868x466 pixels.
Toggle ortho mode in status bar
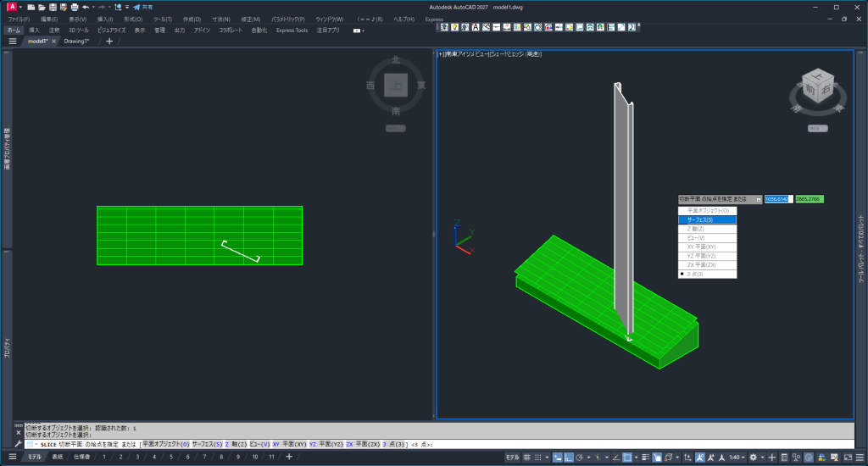(x=567, y=457)
